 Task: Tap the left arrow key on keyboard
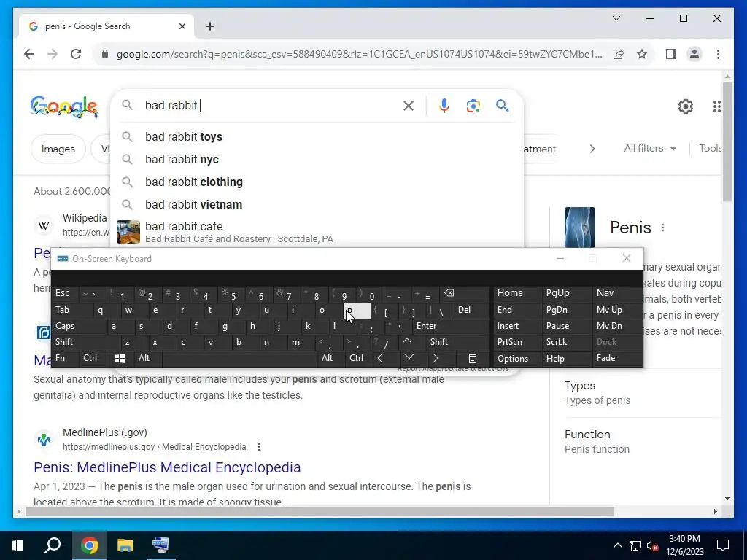point(380,359)
